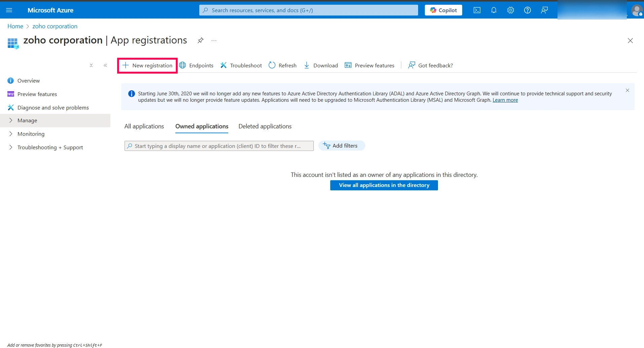This screenshot has height=348, width=644.
Task: Download the app registrations list
Action: click(321, 65)
